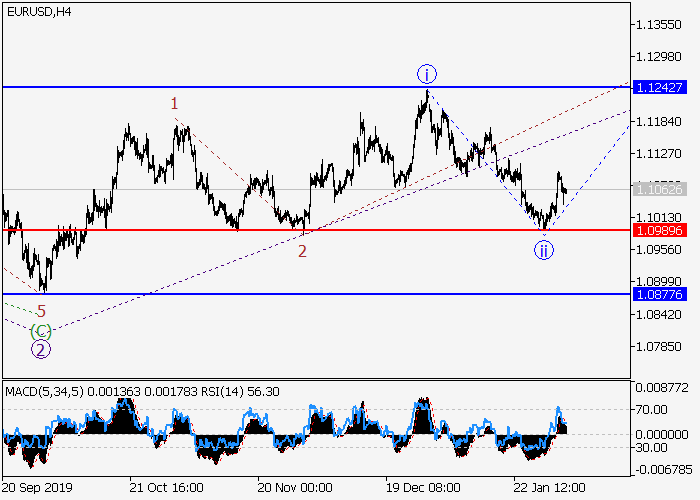Click the circled blue wave ii label
Viewport: 700px width, 500px height.
543,250
